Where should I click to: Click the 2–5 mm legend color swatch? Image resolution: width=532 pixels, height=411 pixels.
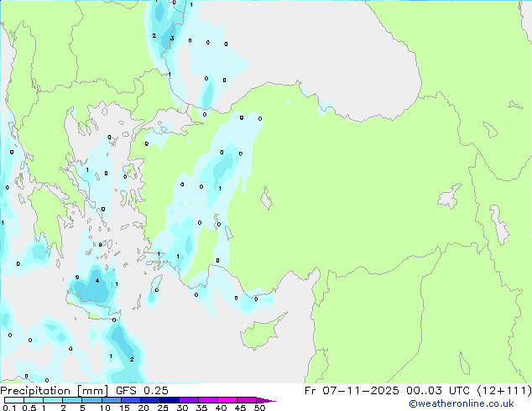tap(72, 400)
